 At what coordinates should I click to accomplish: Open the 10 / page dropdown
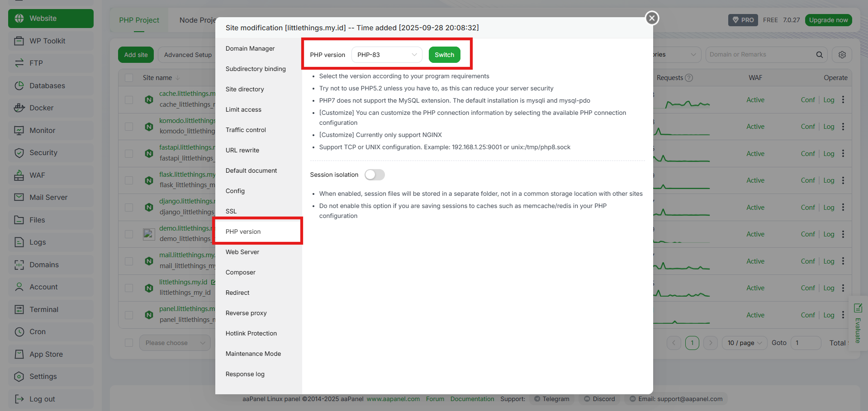745,343
